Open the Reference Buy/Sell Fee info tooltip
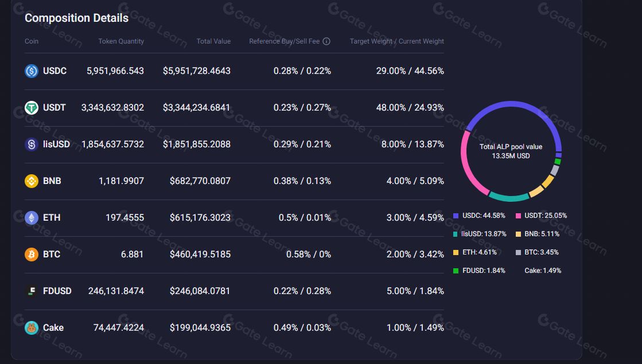This screenshot has width=642, height=364. pyautogui.click(x=327, y=41)
